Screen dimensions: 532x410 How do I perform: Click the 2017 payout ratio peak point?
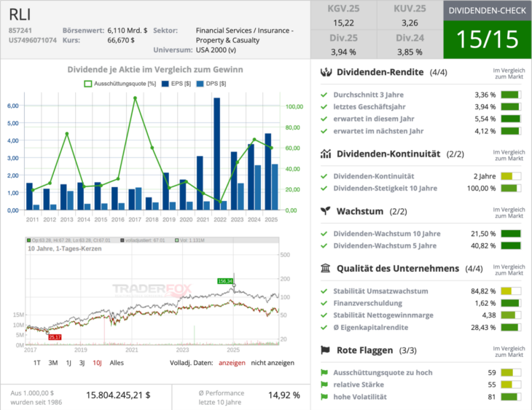(x=135, y=98)
